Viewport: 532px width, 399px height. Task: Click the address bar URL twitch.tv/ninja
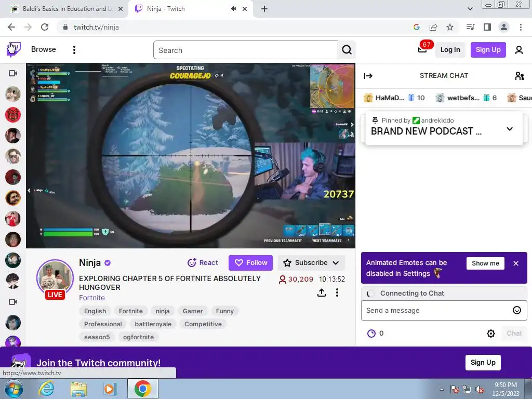click(x=96, y=27)
